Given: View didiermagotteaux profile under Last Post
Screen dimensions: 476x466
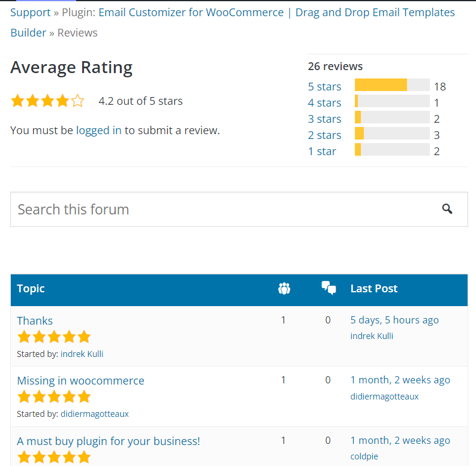Looking at the screenshot, I should [x=384, y=396].
